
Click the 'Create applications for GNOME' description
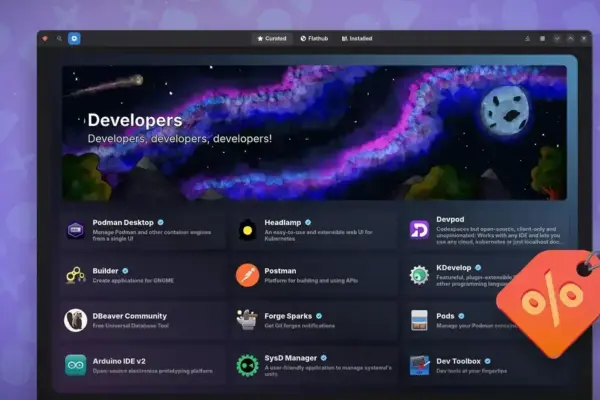point(133,281)
